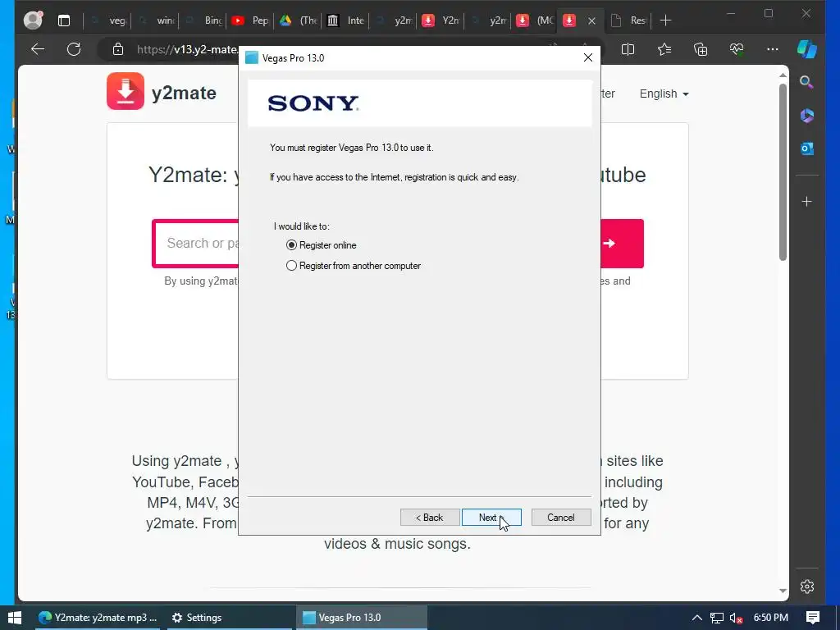This screenshot has width=840, height=630.
Task: Open the Windows Start menu
Action: 15,618
